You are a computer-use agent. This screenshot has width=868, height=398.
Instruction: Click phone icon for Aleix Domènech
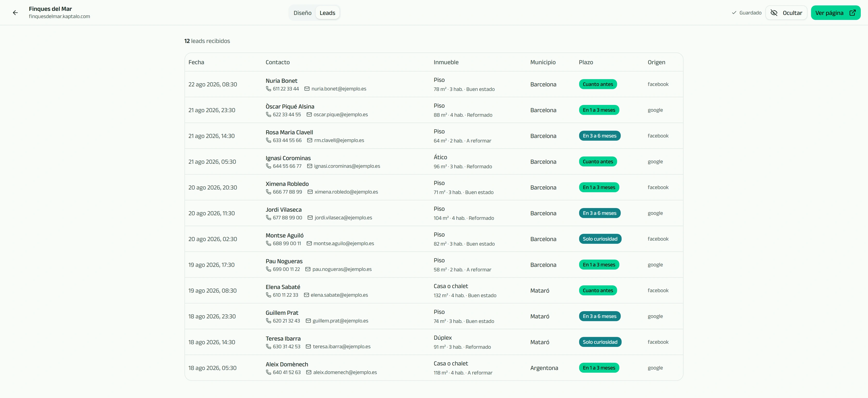pos(269,372)
